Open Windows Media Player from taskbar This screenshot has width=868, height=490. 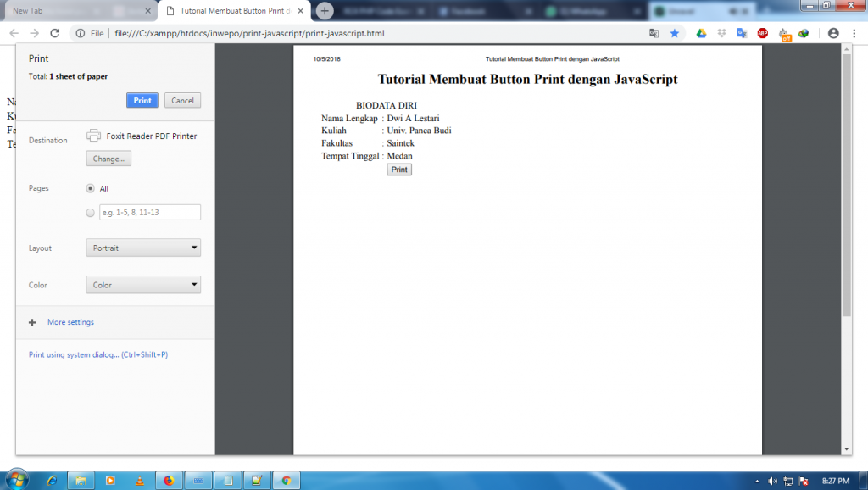110,481
